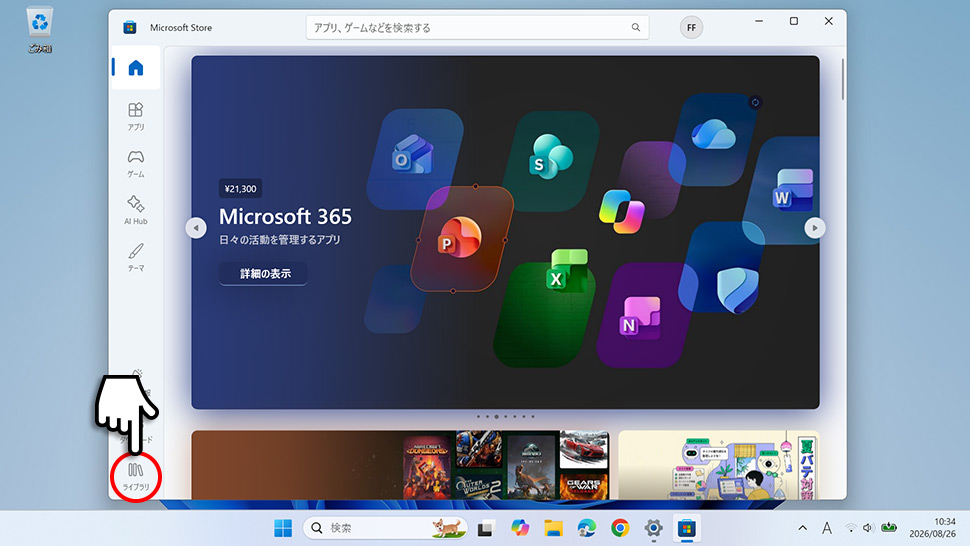Open The Outer Worlds 2 thumbnail

479,486
